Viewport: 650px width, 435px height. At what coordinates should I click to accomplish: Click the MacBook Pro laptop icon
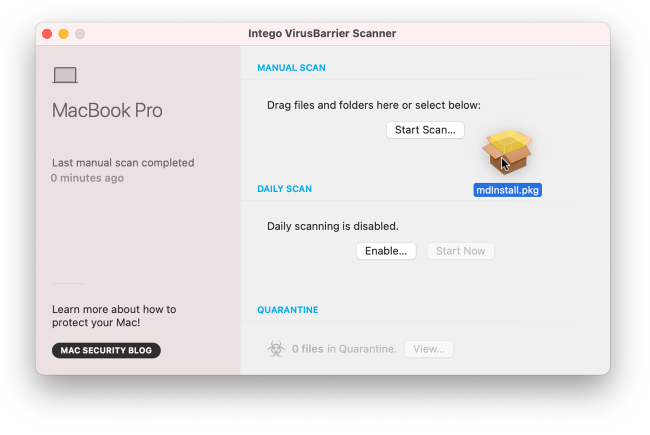click(x=65, y=75)
